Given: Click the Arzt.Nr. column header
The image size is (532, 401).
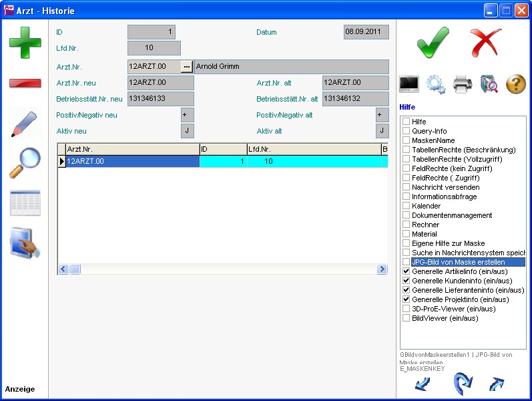Looking at the screenshot, I should coord(132,149).
